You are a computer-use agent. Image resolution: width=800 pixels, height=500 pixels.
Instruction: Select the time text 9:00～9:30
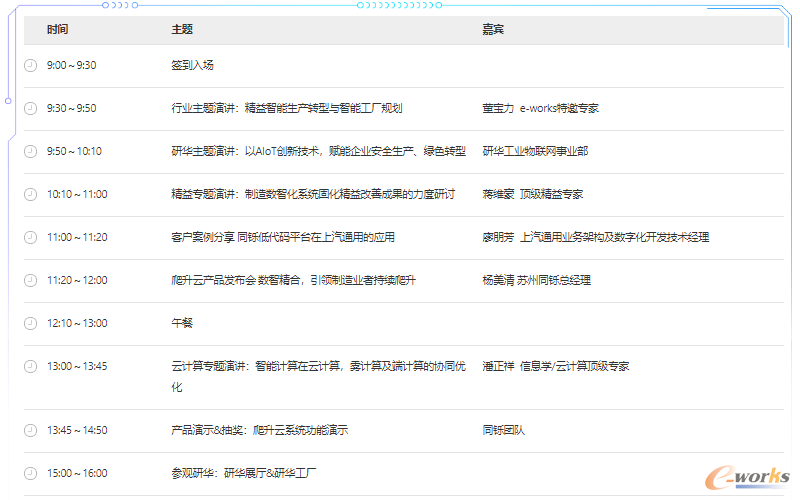tap(71, 65)
